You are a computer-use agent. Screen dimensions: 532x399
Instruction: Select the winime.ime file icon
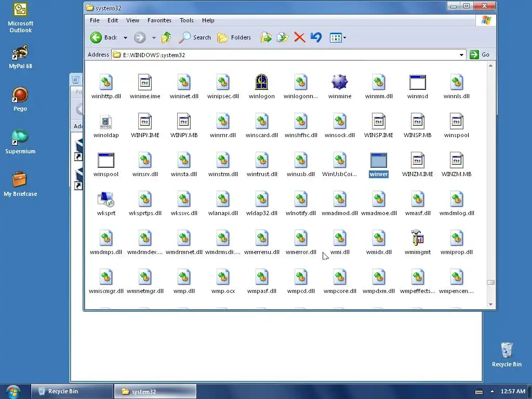coord(145,83)
